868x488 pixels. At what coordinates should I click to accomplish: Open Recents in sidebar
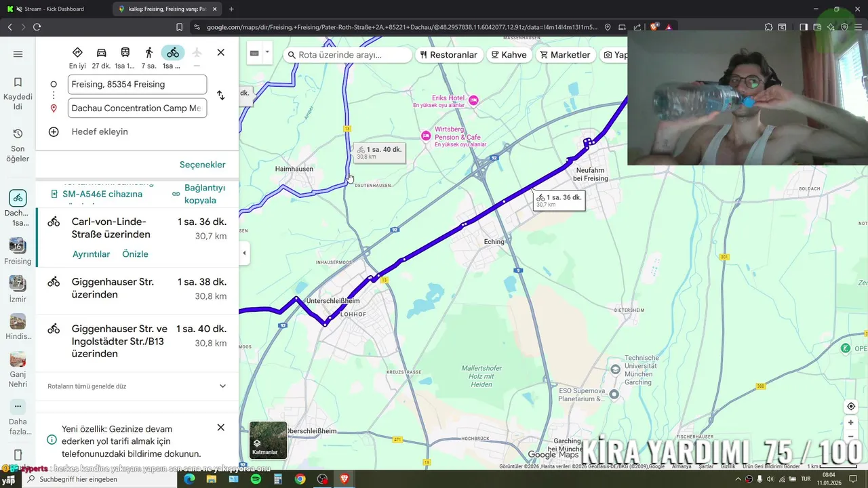click(18, 145)
